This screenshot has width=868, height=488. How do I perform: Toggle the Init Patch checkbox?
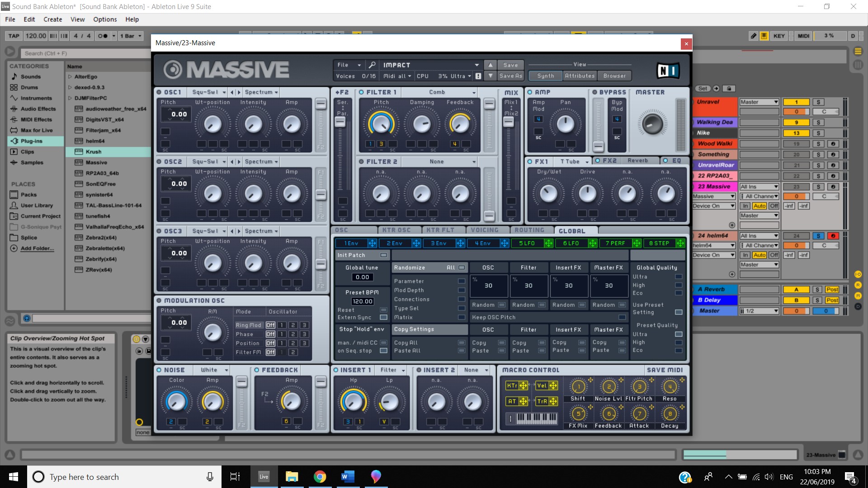(x=383, y=255)
